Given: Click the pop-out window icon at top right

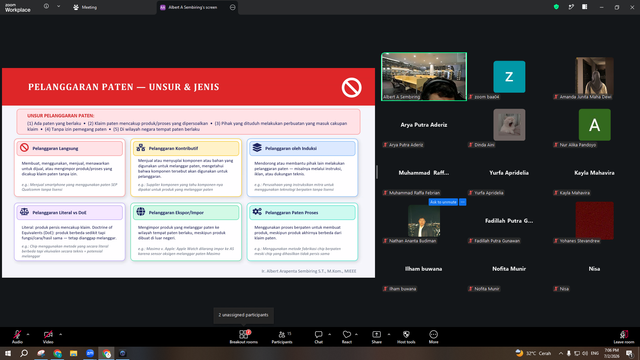Looking at the screenshot, I should [571, 7].
